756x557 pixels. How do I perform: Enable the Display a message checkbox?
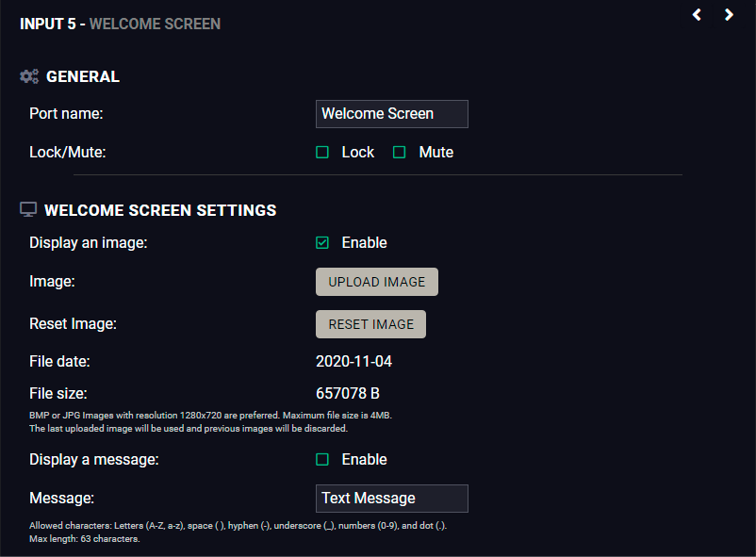coord(322,459)
